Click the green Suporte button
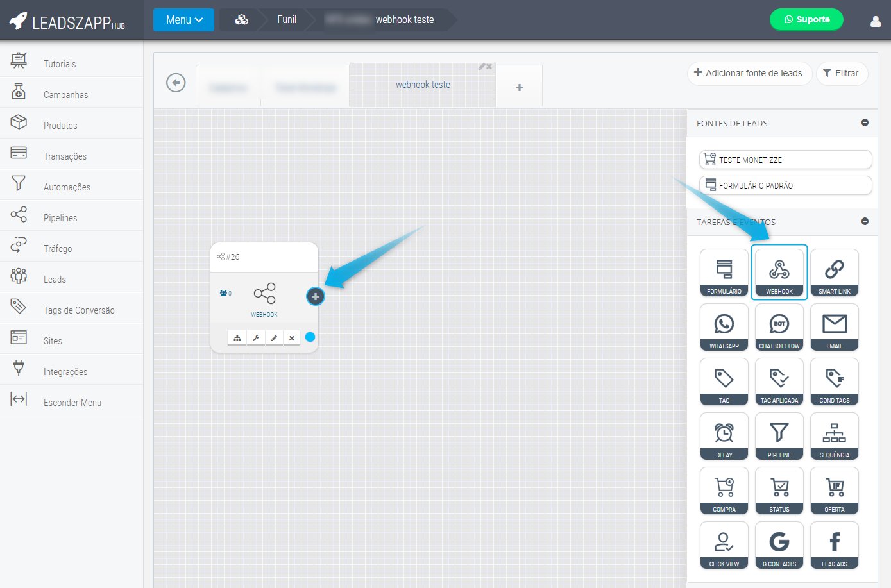Screen dimensions: 891x588 (x=806, y=19)
